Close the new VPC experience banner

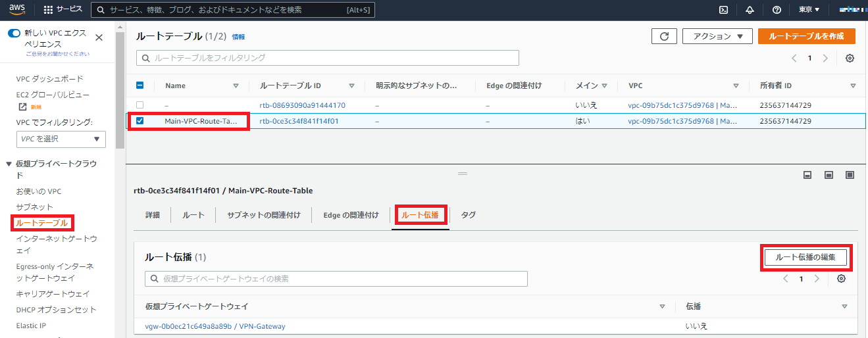[99, 38]
